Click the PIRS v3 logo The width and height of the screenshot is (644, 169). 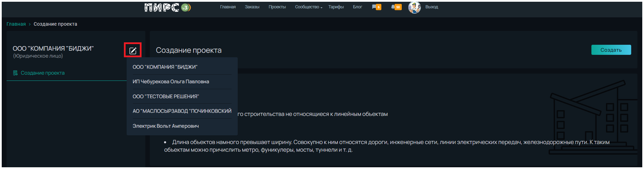click(x=167, y=7)
